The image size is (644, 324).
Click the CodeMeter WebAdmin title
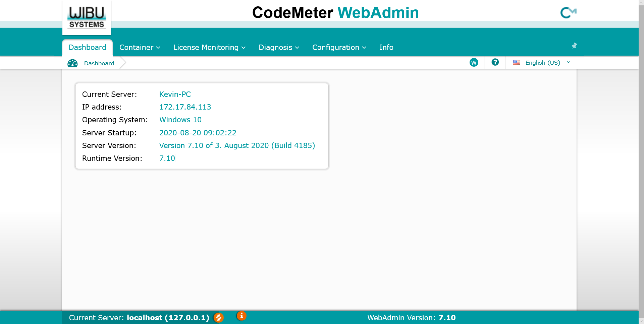coord(335,13)
